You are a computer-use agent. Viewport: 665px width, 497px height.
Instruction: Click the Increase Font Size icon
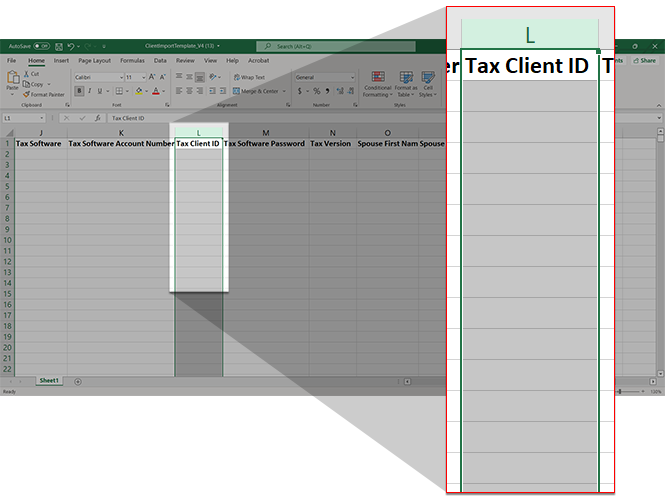(152, 77)
